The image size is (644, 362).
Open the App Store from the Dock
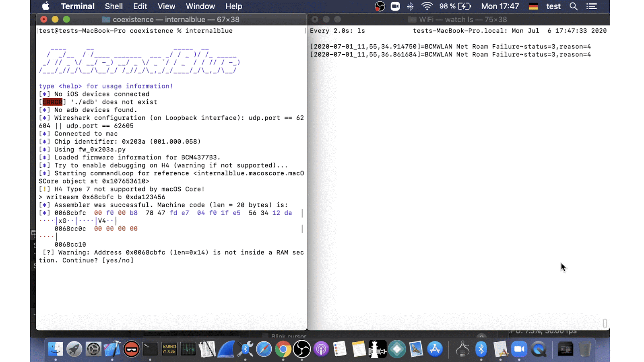coord(435,349)
